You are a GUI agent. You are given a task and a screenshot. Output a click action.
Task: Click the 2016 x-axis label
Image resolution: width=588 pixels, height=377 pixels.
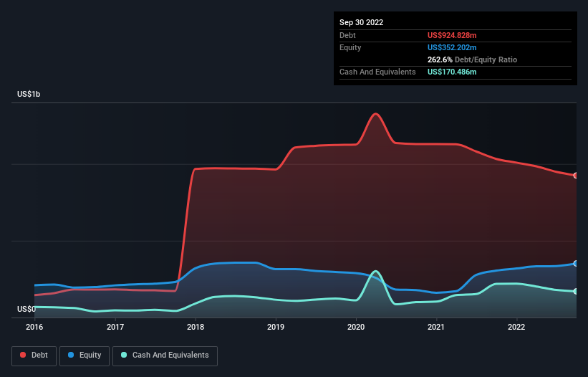tap(34, 327)
